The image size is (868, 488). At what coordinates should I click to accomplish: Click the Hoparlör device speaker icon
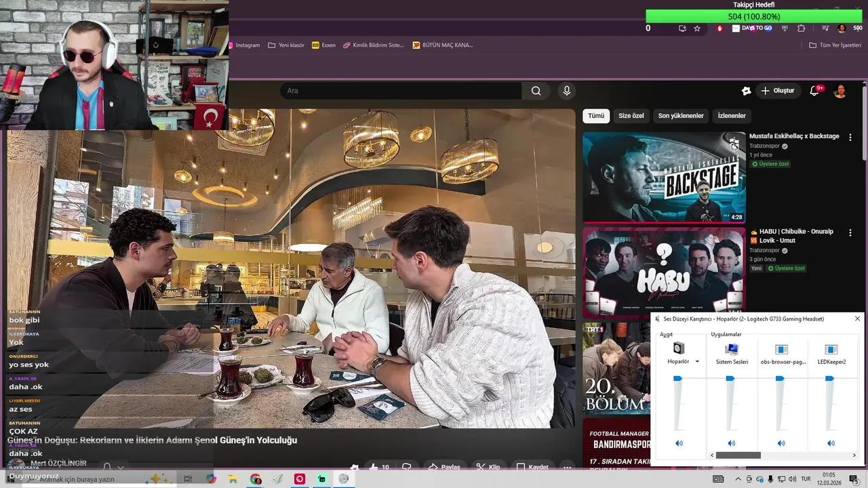tap(679, 348)
